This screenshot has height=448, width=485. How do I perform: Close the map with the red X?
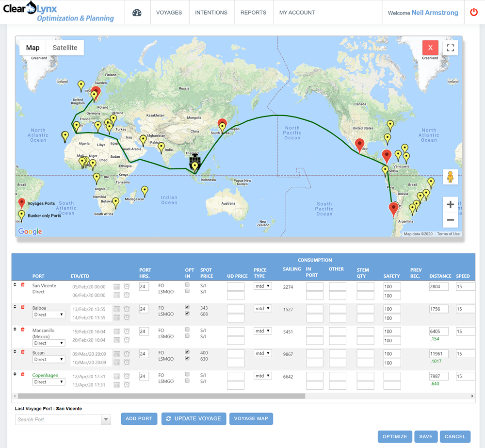coord(430,48)
